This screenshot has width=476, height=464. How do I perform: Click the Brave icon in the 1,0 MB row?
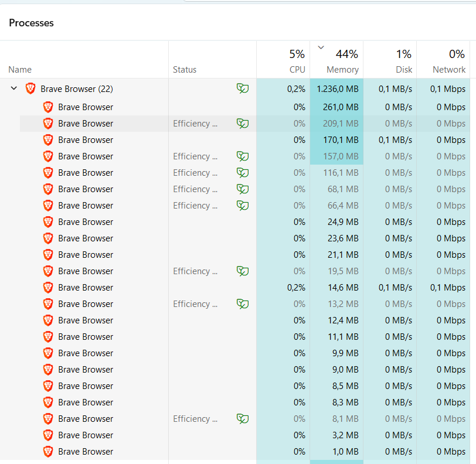coord(48,452)
